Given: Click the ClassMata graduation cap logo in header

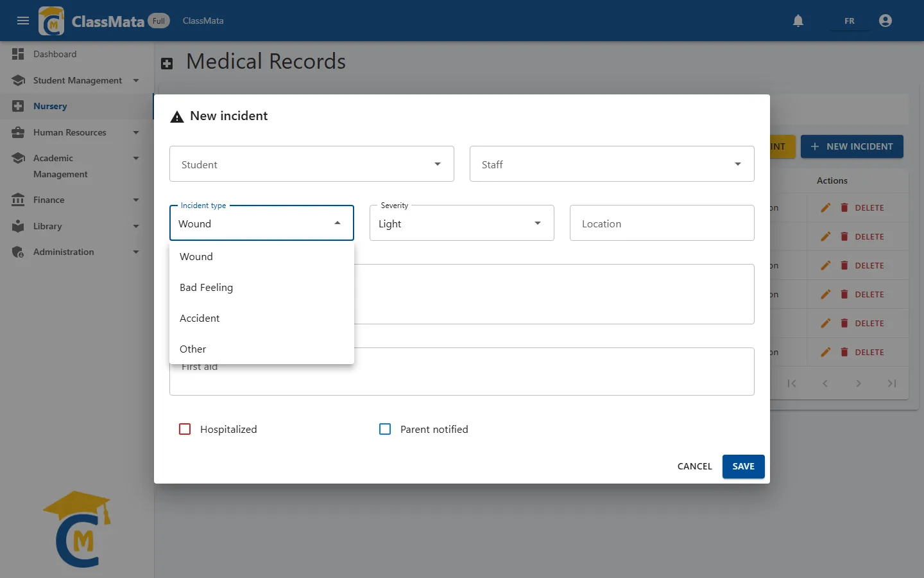Looking at the screenshot, I should [51, 21].
